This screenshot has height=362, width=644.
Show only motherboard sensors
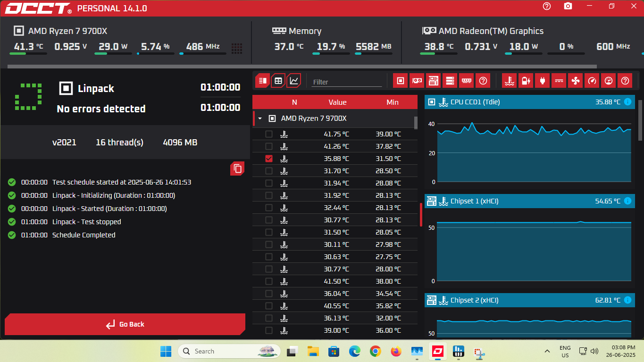[433, 81]
